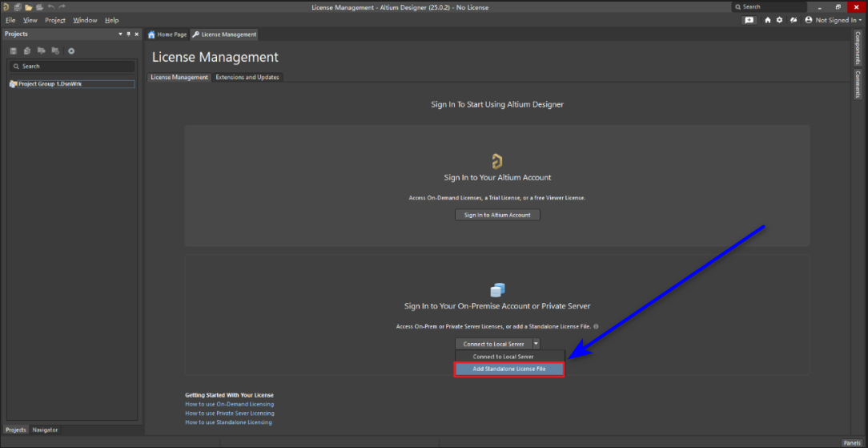Click the fourth folder icon in Projects toolbar
The height and width of the screenshot is (448, 868).
[x=55, y=51]
